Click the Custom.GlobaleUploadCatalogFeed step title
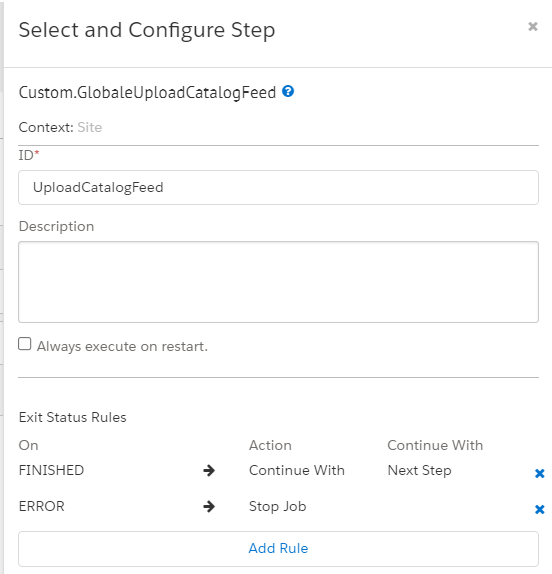Image resolution: width=552 pixels, height=574 pixels. tap(147, 93)
